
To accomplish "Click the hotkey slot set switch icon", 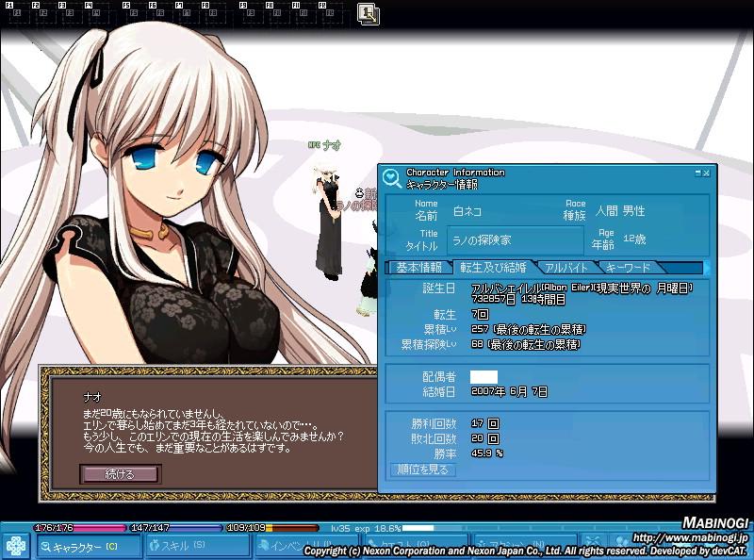I will [x=369, y=13].
